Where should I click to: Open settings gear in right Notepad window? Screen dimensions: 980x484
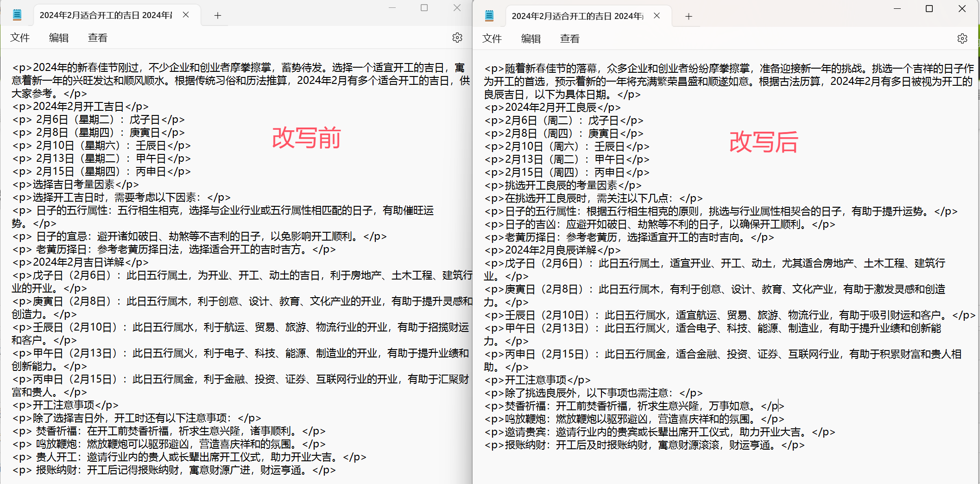pos(962,38)
